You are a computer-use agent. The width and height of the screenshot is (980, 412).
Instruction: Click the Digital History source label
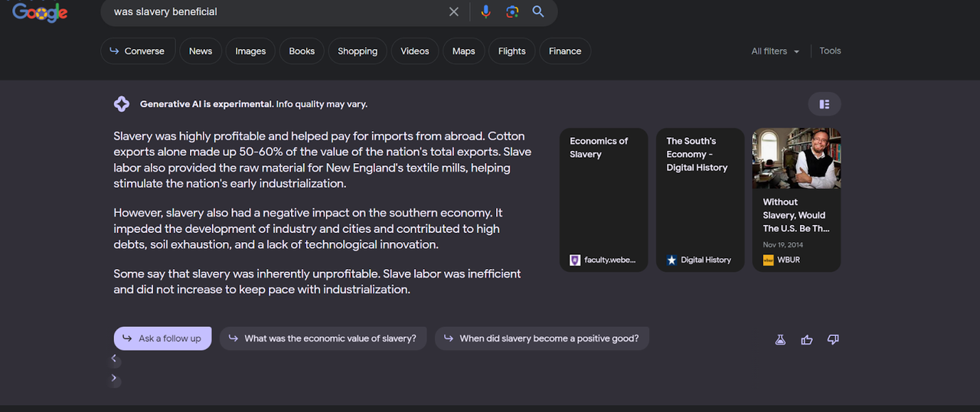pos(699,260)
